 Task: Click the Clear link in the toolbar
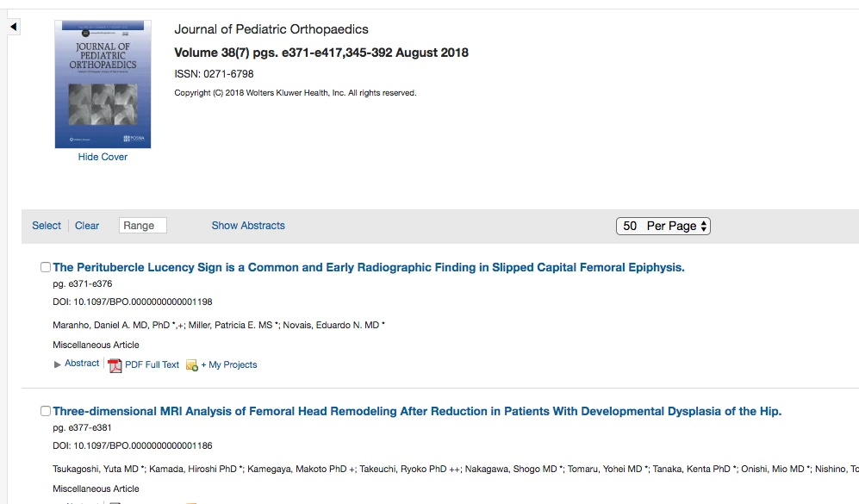tap(87, 226)
